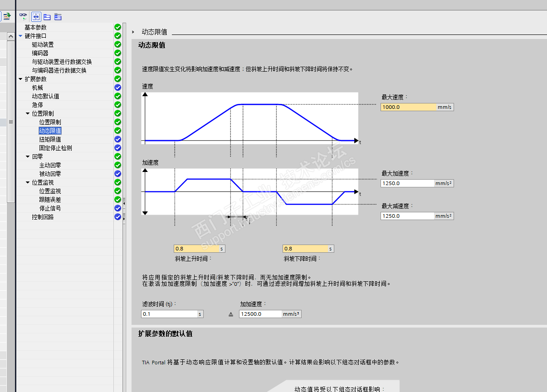Open the 跟随误差 page
Image resolution: width=547 pixels, height=392 pixels.
point(50,200)
